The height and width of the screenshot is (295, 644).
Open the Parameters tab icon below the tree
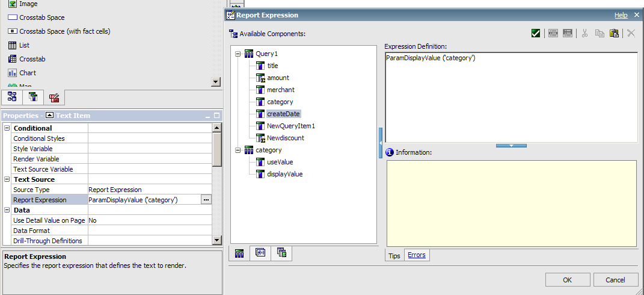(281, 253)
